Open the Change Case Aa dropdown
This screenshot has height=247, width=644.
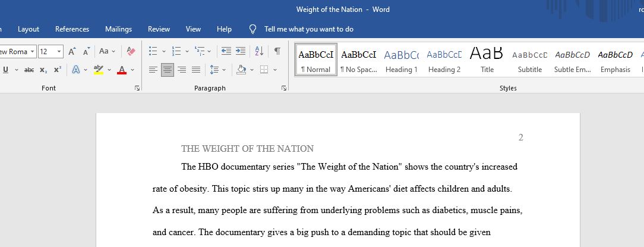107,51
